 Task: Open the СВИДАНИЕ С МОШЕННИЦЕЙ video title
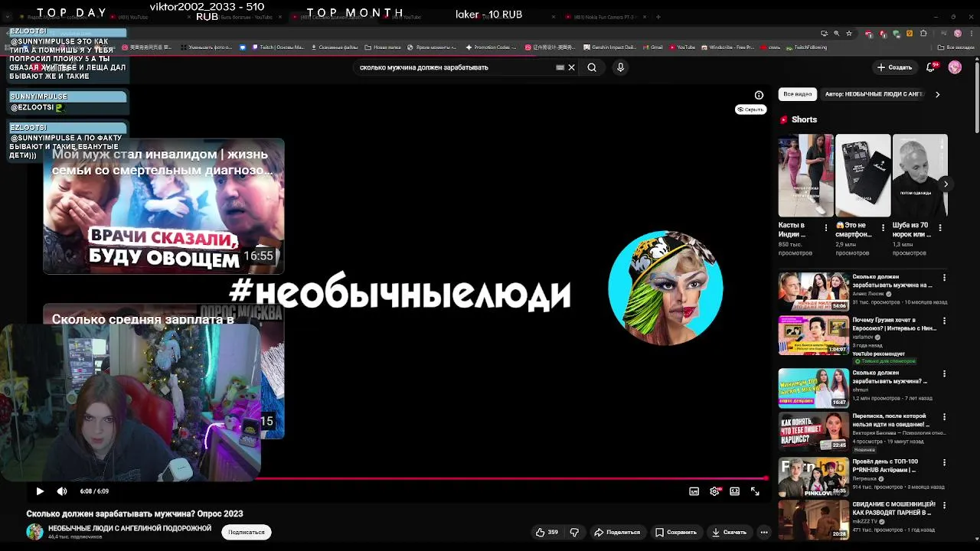[x=894, y=509]
